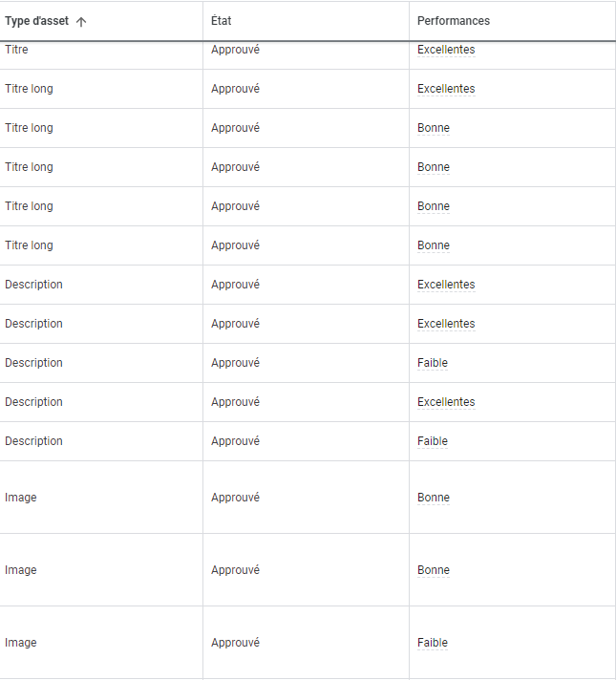Click the État column header
616x680 pixels.
pyautogui.click(x=221, y=21)
